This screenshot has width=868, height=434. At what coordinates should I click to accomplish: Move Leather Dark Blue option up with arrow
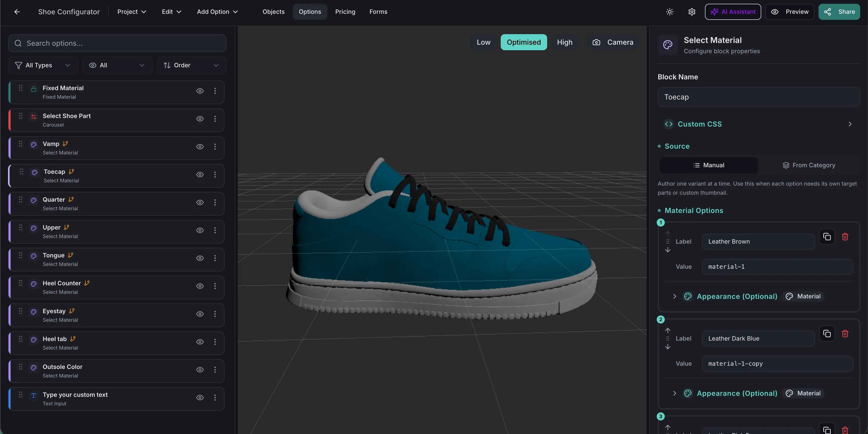pos(668,330)
